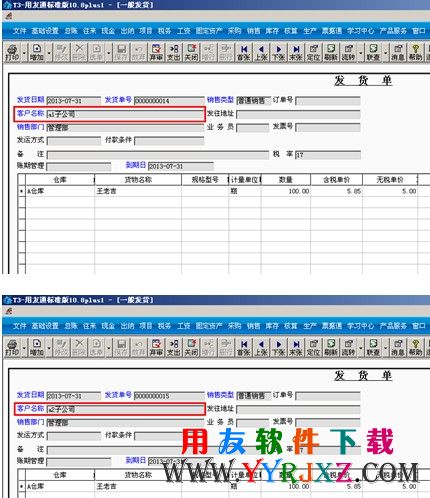
Task: Click 刷新 refresh icon in invoice 0000000014 window
Action: [331, 52]
